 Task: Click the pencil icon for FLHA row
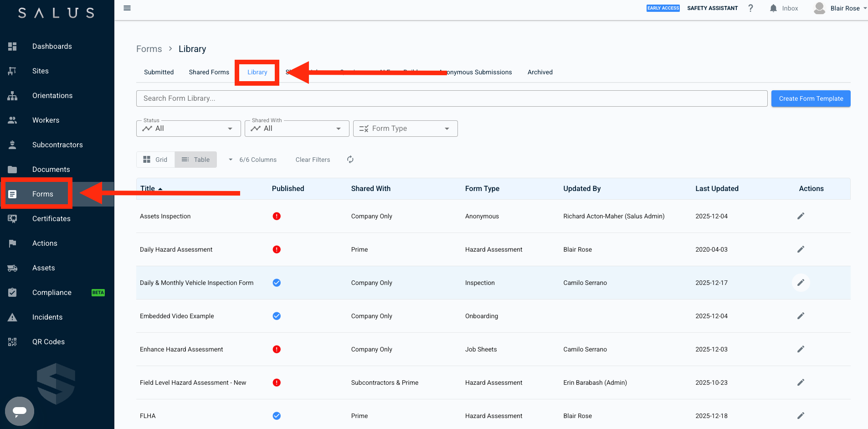pos(801,416)
